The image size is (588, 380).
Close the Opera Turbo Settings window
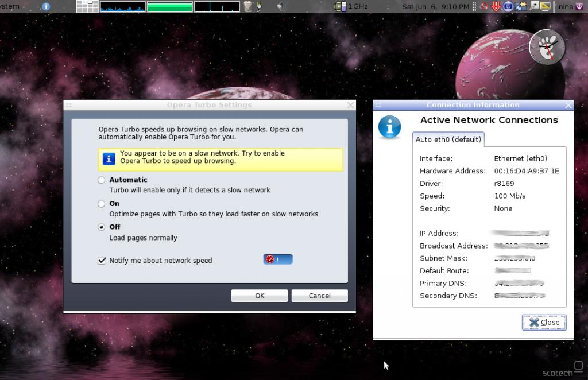[x=351, y=105]
